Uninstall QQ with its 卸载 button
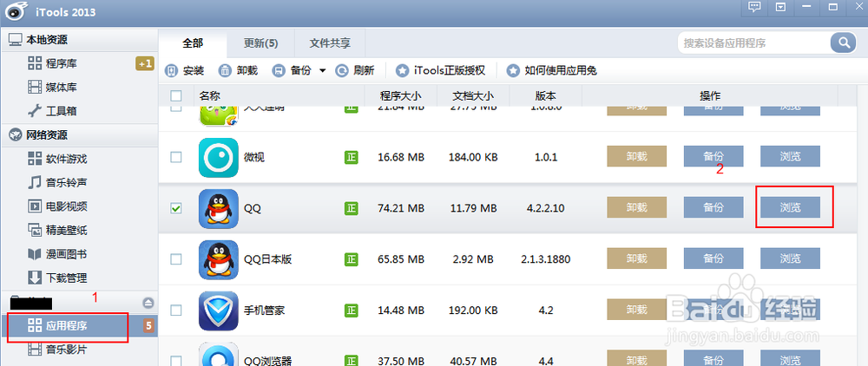The width and height of the screenshot is (868, 366). click(x=636, y=207)
